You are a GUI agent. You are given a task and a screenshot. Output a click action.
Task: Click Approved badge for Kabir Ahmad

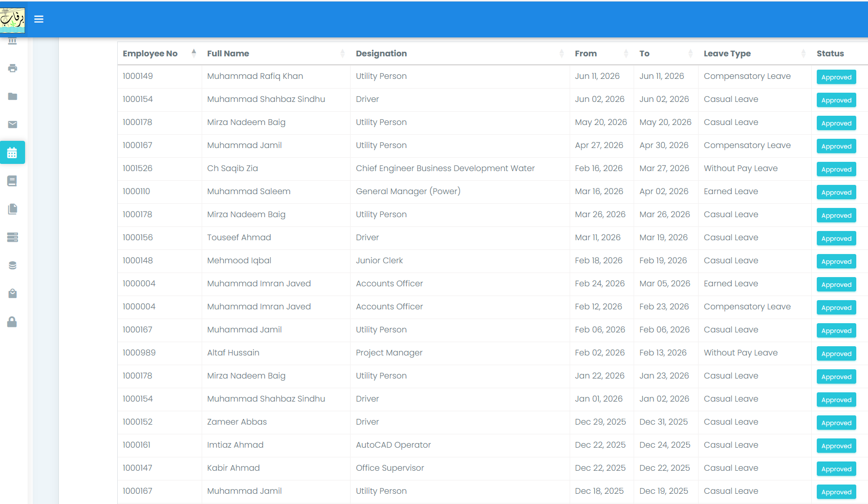836,469
